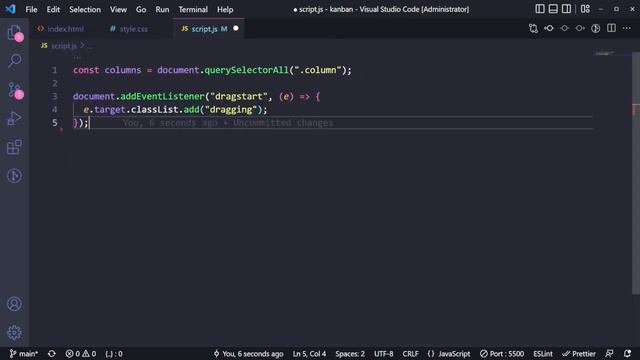The width and height of the screenshot is (640, 360).
Task: Click the querySelectorAll text on line 1
Action: (x=246, y=70)
